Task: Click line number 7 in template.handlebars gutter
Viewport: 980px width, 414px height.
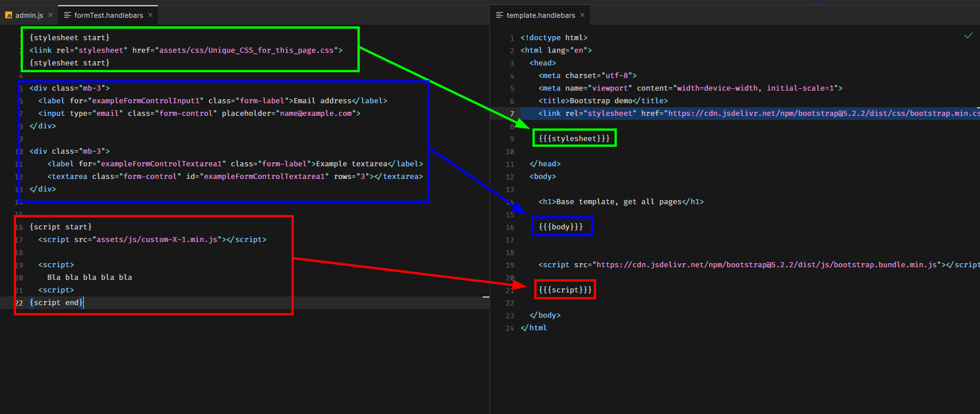Action: click(512, 114)
